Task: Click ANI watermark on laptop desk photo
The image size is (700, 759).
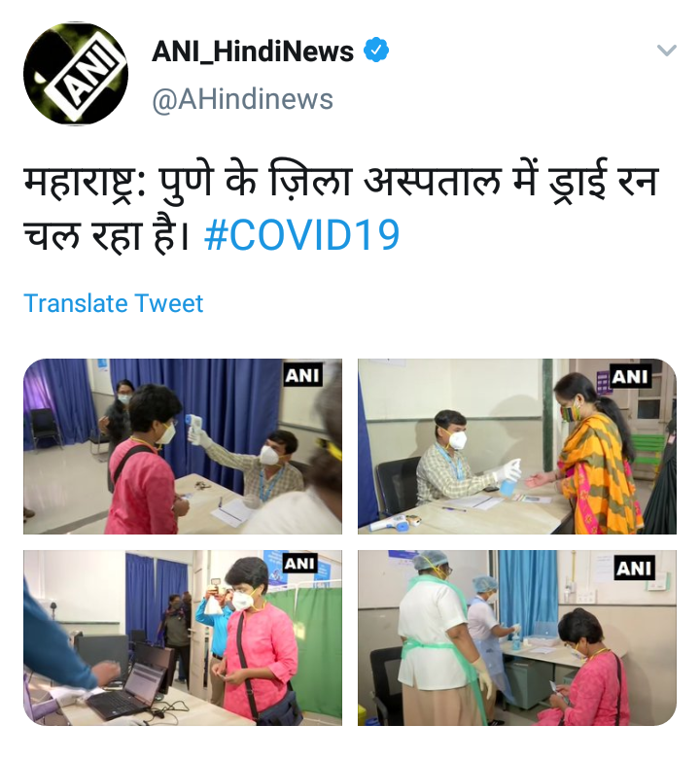Action: (300, 563)
